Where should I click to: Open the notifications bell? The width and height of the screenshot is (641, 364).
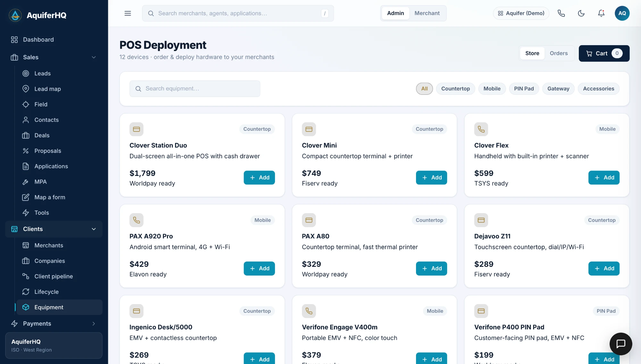click(x=601, y=13)
